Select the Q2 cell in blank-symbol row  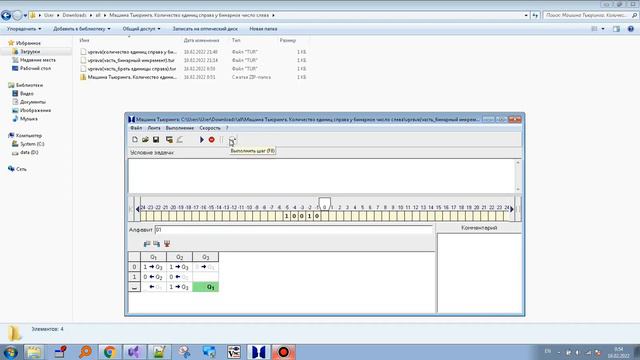coord(179,287)
